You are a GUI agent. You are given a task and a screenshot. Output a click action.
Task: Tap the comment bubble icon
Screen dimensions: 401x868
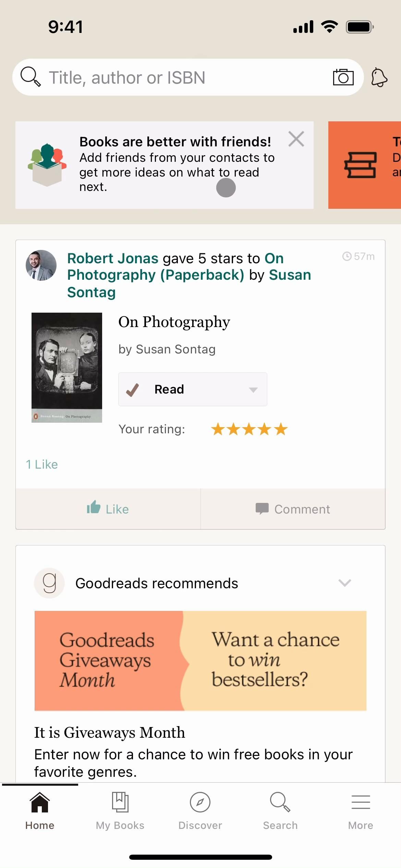[x=262, y=509]
